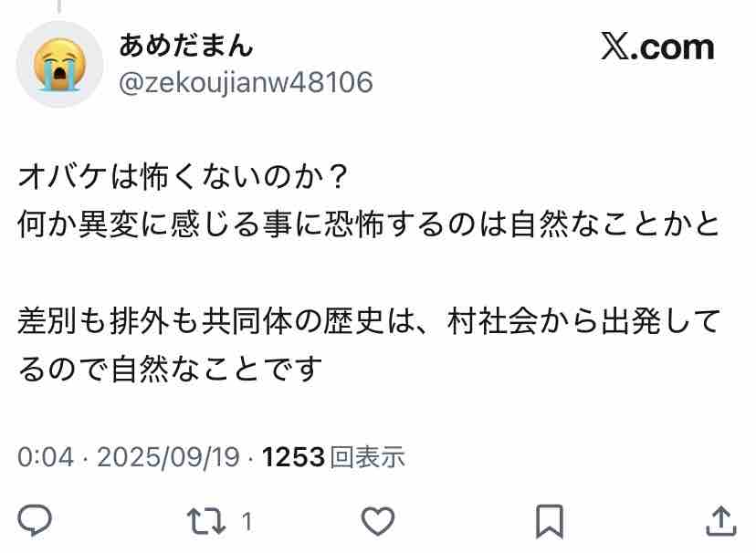Open the share upload icon
756x553 pixels.
coord(721,521)
